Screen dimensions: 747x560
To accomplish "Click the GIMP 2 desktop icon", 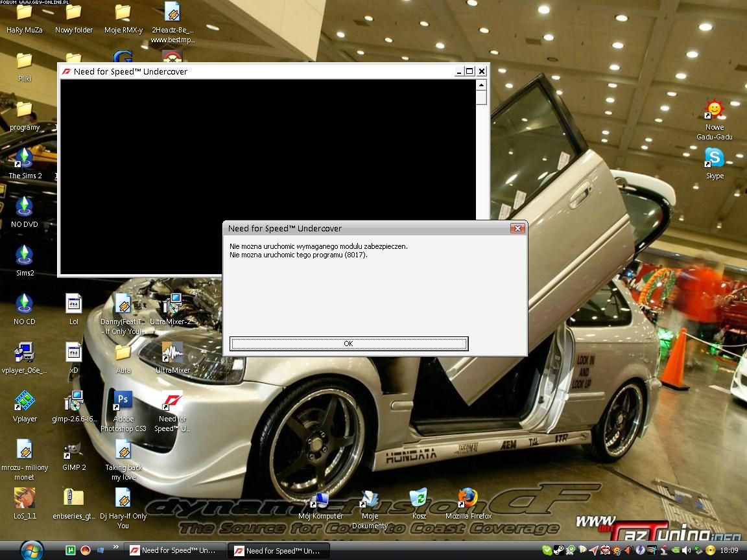I will point(74,450).
